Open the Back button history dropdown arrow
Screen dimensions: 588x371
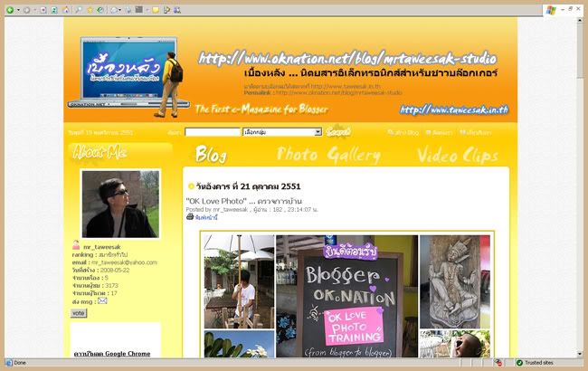[17, 10]
